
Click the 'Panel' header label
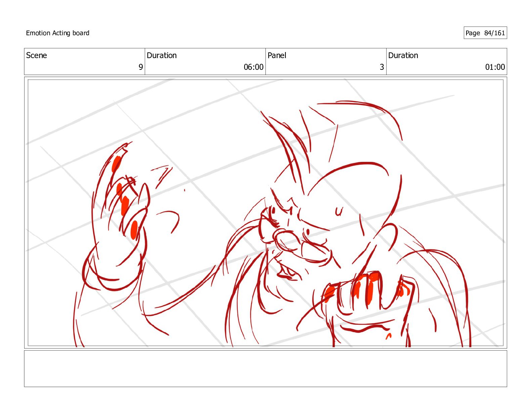point(277,55)
